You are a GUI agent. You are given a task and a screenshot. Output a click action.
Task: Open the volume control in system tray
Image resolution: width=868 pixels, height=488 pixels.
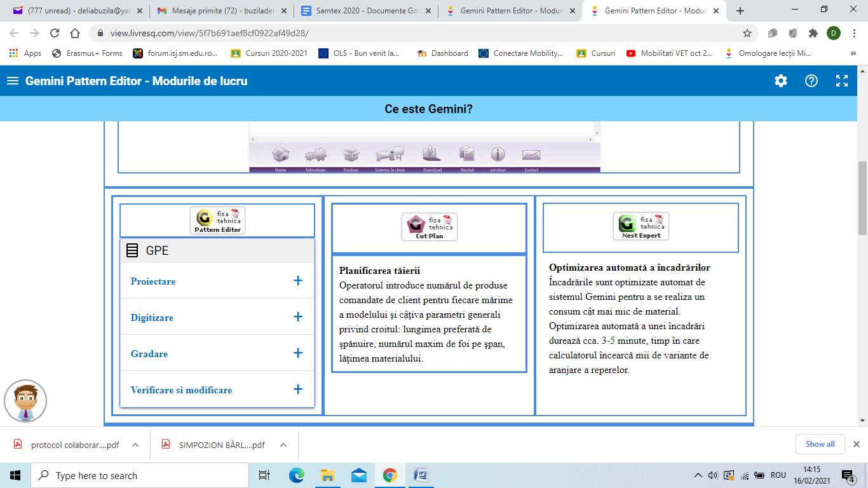pos(713,475)
